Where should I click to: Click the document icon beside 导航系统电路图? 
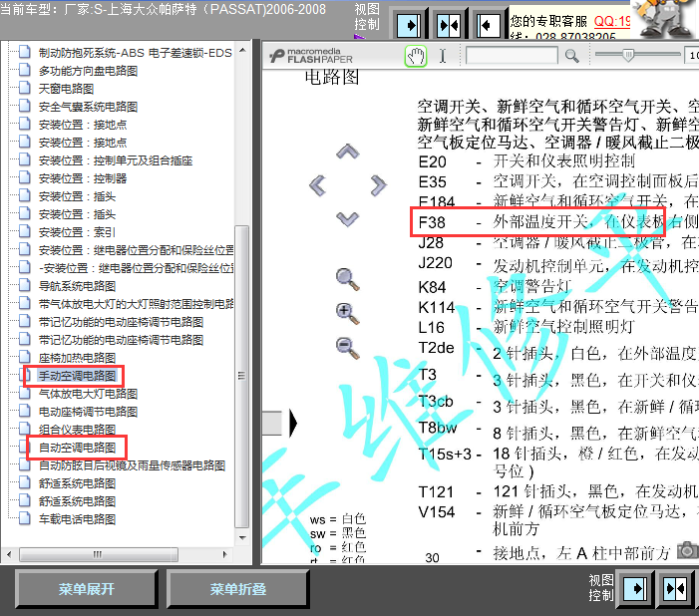pyautogui.click(x=25, y=285)
